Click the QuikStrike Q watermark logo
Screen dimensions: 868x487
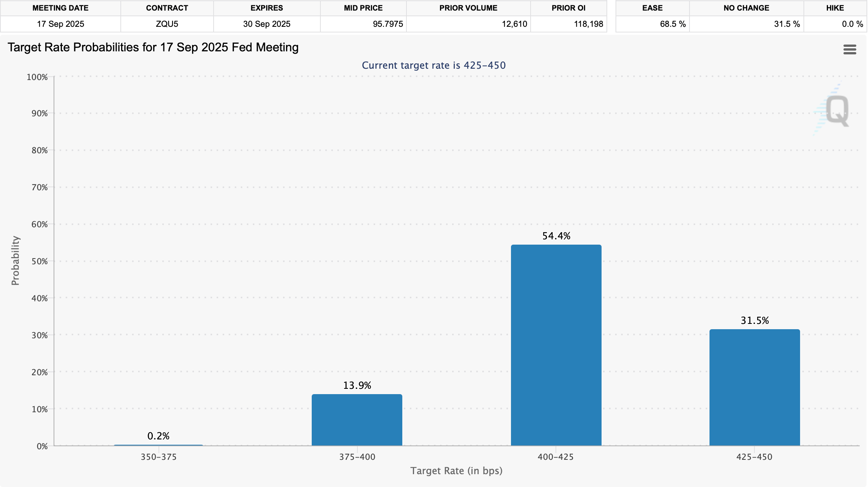click(836, 111)
